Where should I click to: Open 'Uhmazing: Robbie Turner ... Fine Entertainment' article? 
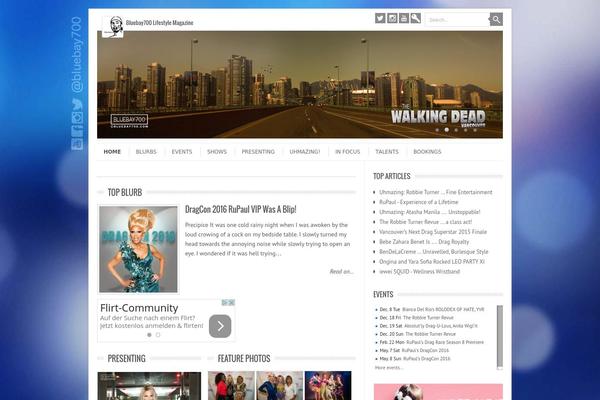click(x=435, y=192)
